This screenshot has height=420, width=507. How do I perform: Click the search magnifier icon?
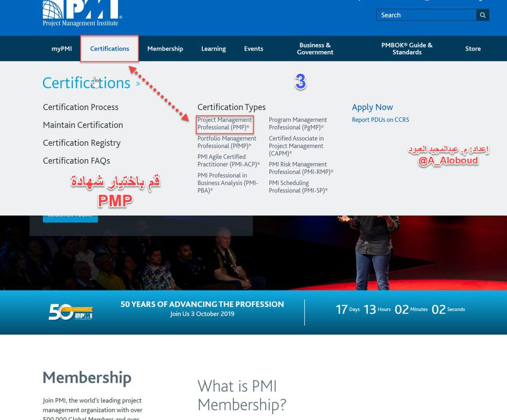(482, 15)
